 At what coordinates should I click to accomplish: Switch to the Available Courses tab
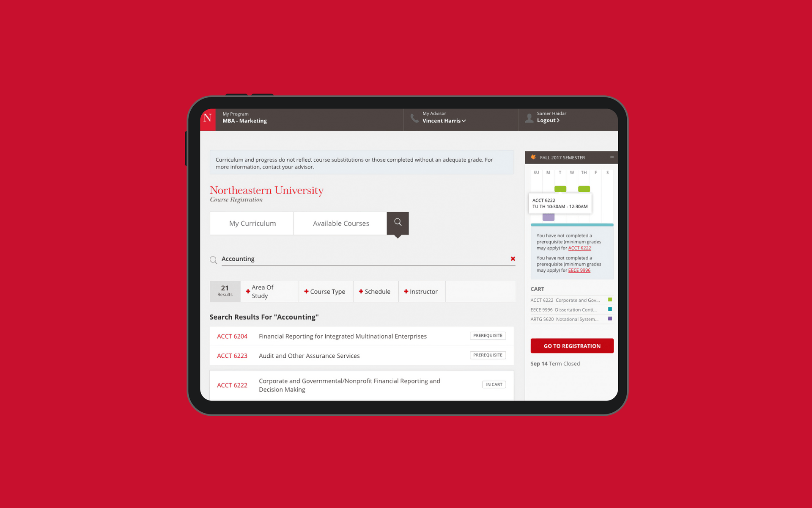point(341,223)
